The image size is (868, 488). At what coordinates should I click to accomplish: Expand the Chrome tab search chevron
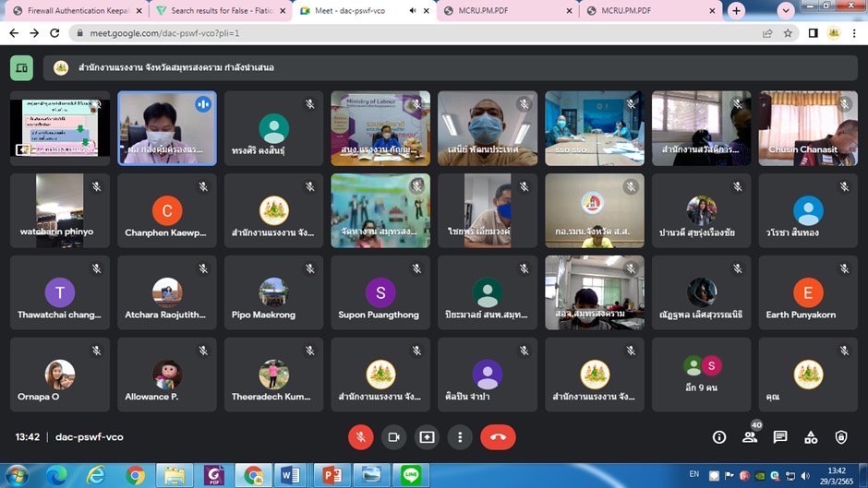[786, 11]
